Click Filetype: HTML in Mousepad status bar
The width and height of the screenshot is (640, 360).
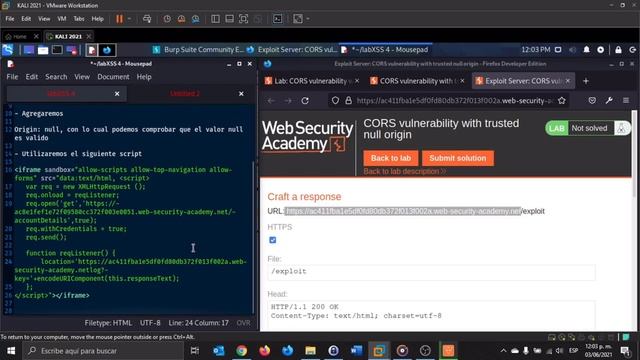coord(108,323)
